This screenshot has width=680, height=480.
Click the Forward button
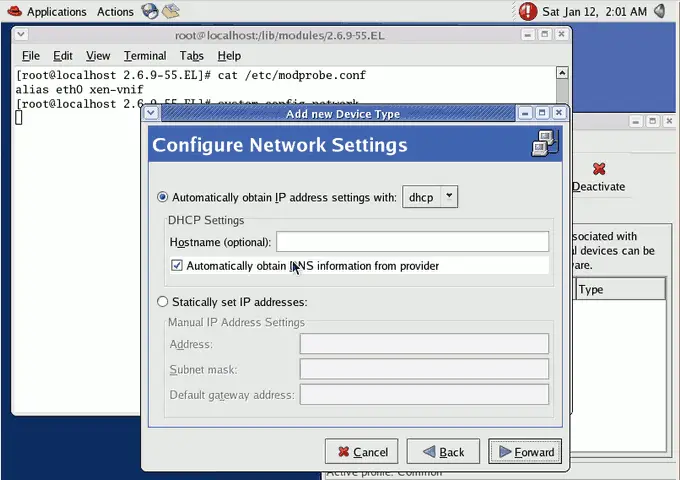pos(525,452)
